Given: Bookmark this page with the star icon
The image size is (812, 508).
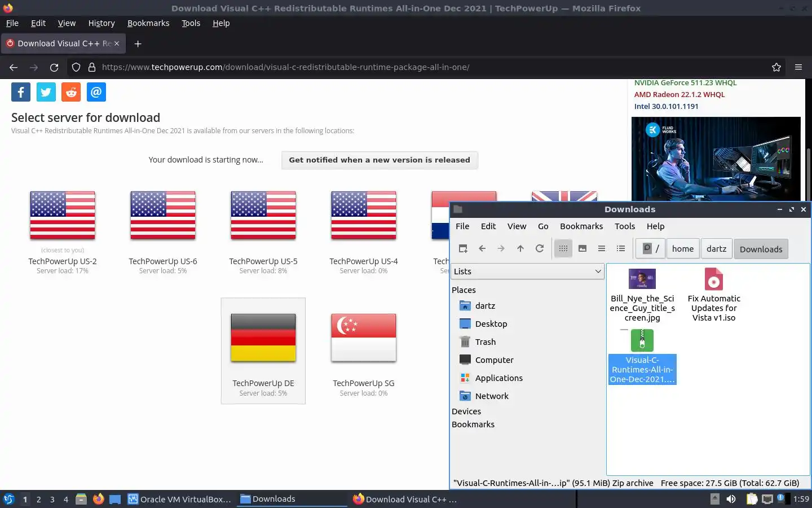Looking at the screenshot, I should (776, 67).
